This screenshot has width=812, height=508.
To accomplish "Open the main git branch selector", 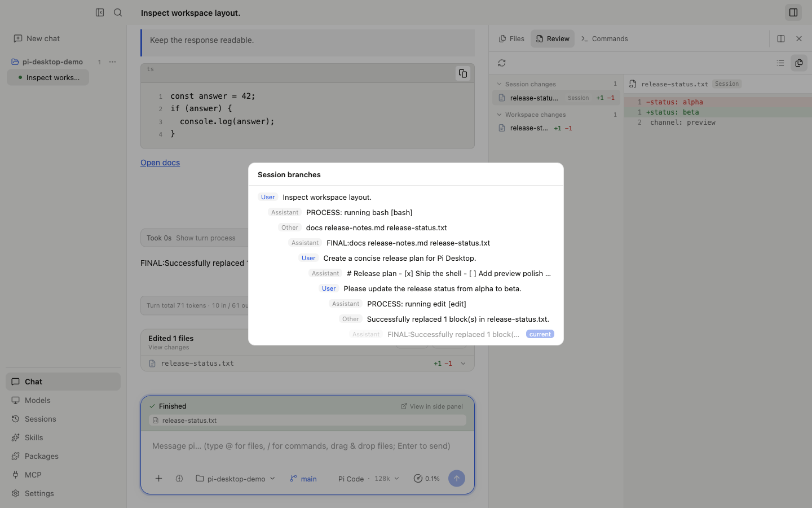I will [x=303, y=479].
